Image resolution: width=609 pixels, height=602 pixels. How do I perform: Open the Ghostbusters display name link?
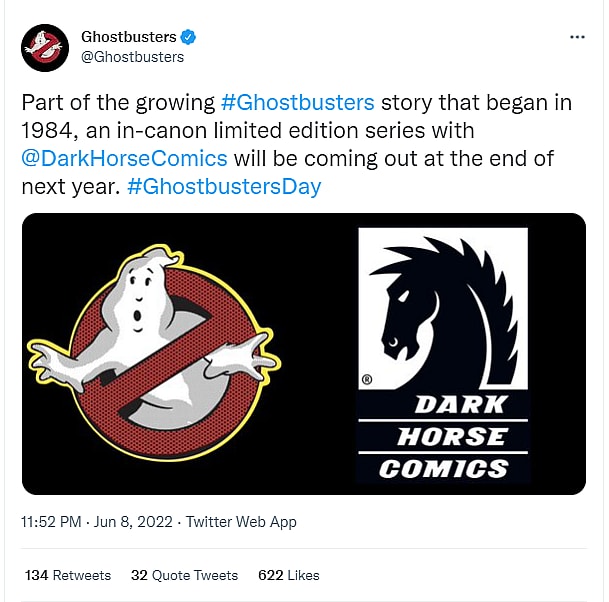(x=128, y=38)
